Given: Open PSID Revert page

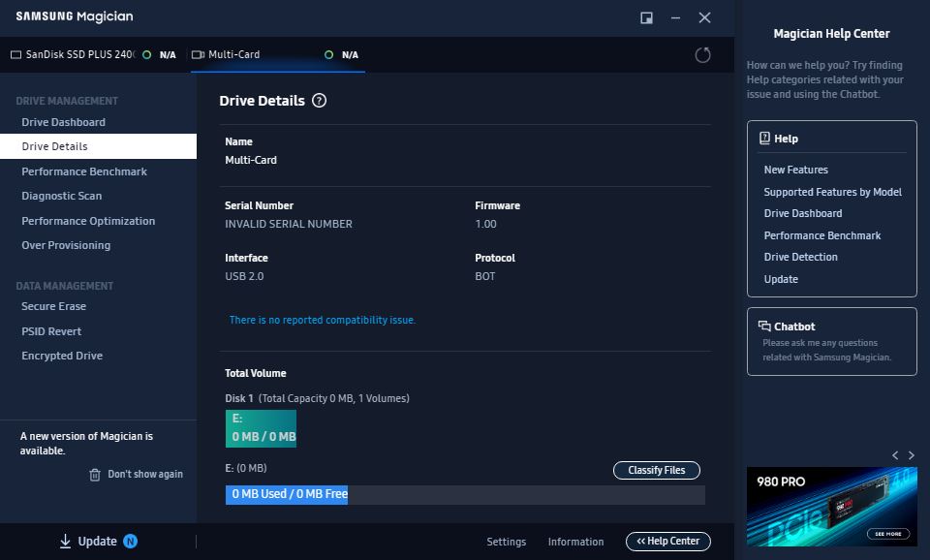Looking at the screenshot, I should click(x=51, y=331).
